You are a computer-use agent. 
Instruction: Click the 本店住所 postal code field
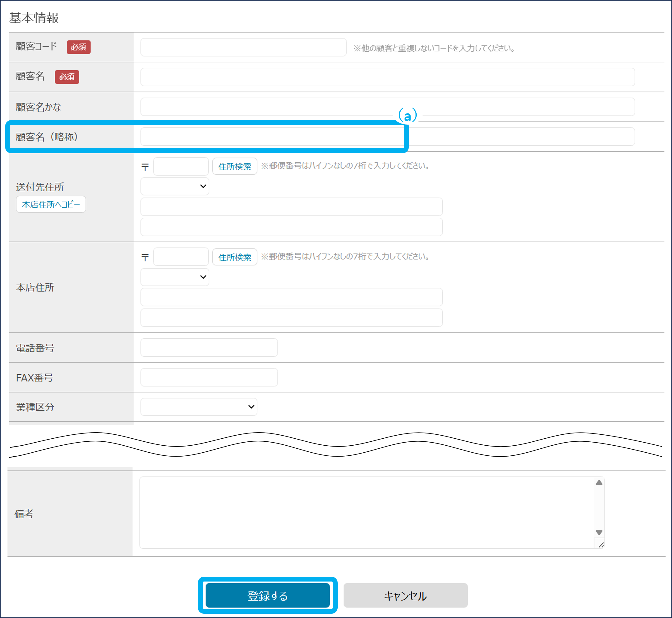click(181, 257)
